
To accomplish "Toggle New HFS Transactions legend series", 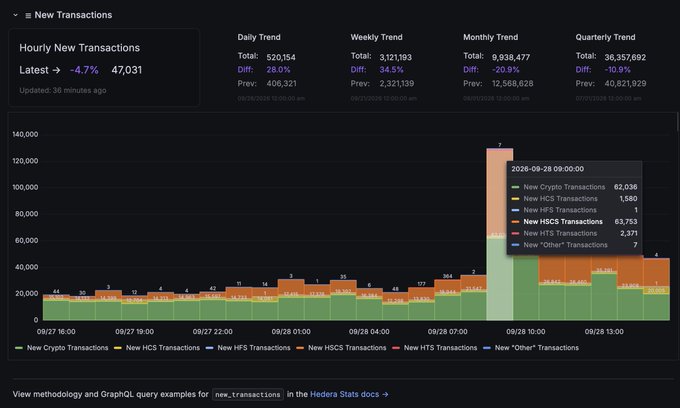I will 248,348.
